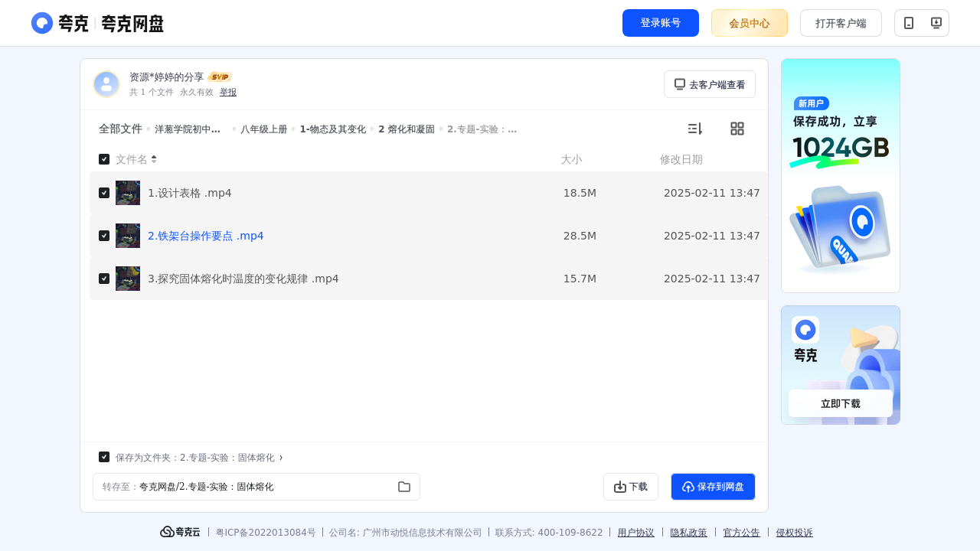Click the 15.7M size value
Image resolution: width=980 pixels, height=551 pixels.
click(x=580, y=279)
